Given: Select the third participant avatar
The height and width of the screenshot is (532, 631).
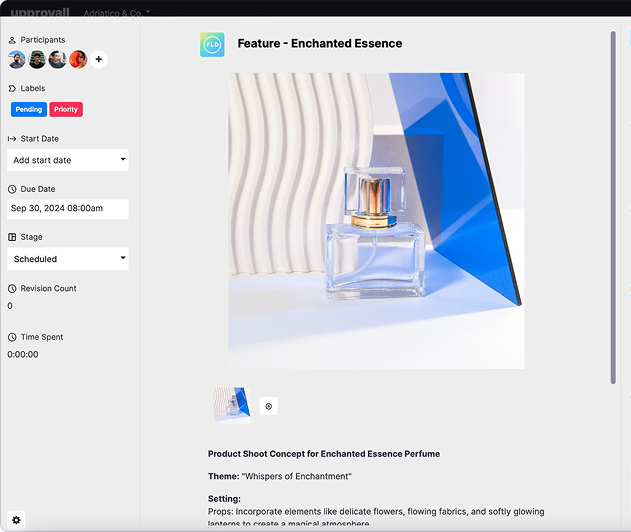Looking at the screenshot, I should pos(57,60).
